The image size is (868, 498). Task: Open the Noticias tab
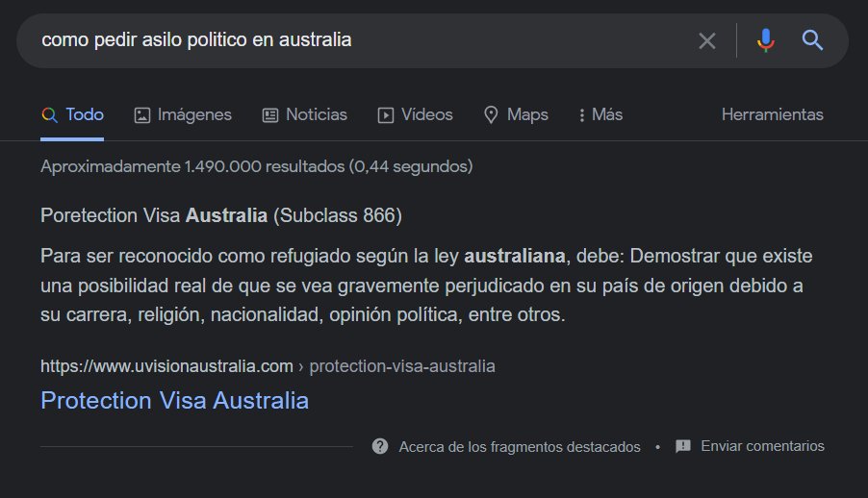[304, 115]
